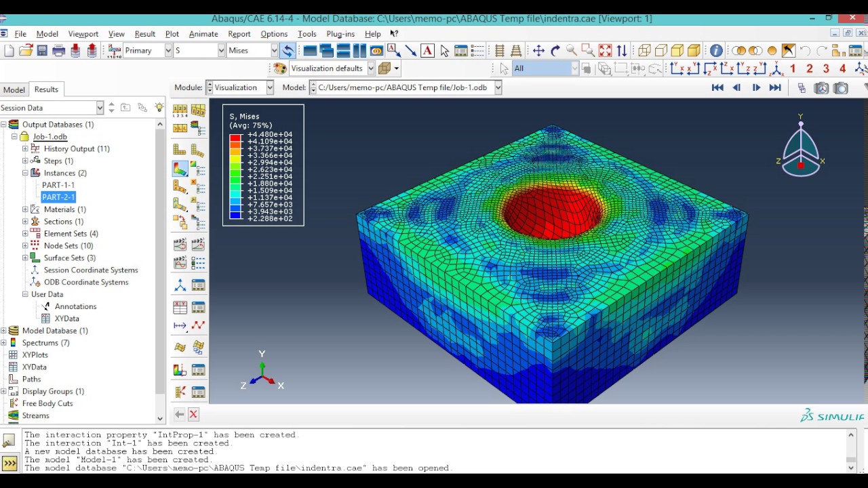The image size is (868, 488).
Task: Switch to the Model tab
Action: (x=14, y=89)
